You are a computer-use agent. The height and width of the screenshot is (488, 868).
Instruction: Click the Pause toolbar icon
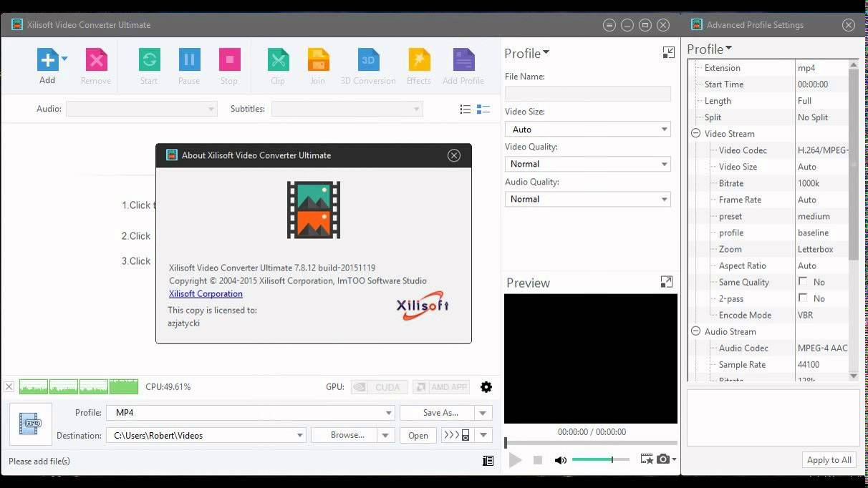click(x=189, y=59)
